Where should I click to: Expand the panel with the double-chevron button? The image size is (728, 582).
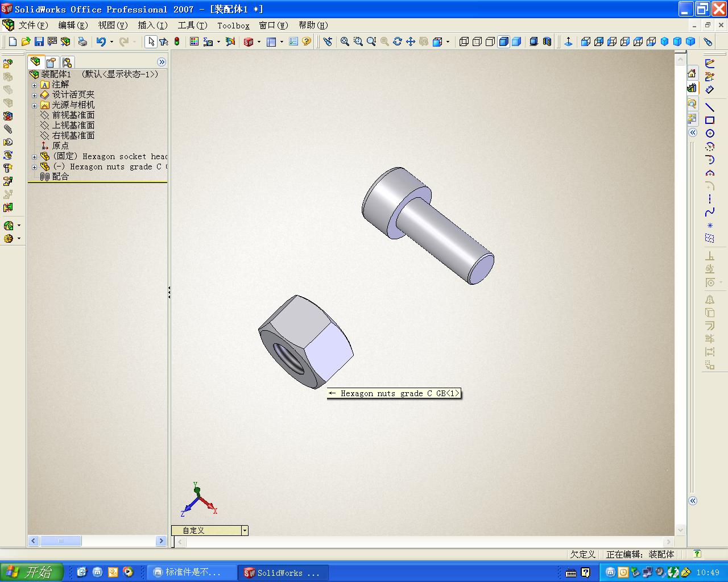coord(162,62)
